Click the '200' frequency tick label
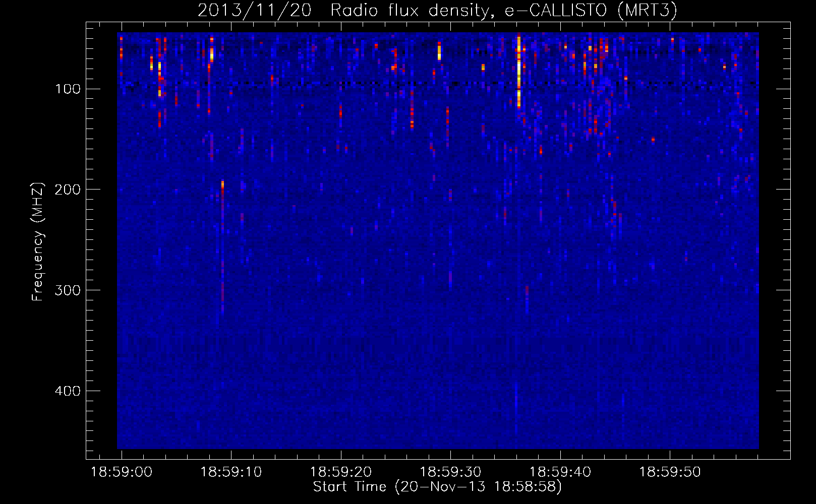 (x=68, y=190)
